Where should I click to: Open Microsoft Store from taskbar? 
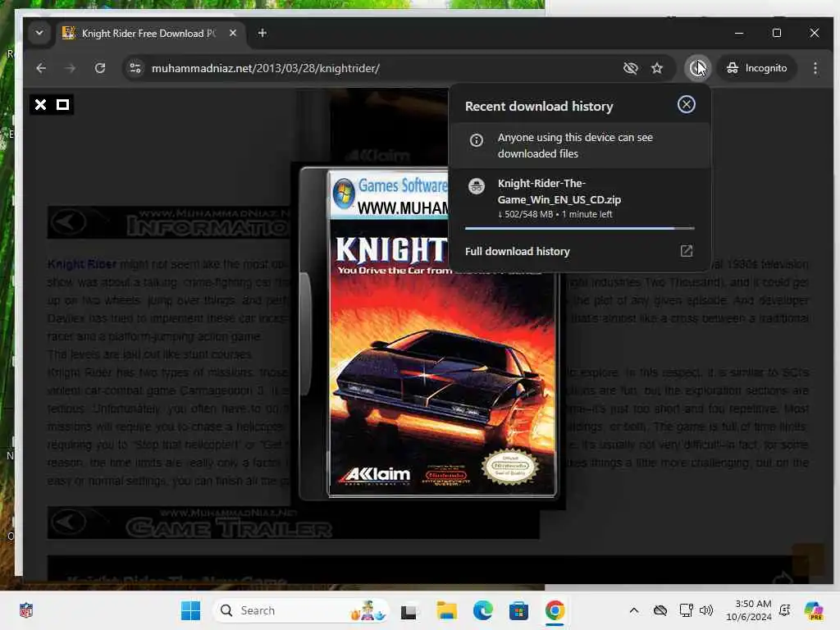(x=518, y=610)
